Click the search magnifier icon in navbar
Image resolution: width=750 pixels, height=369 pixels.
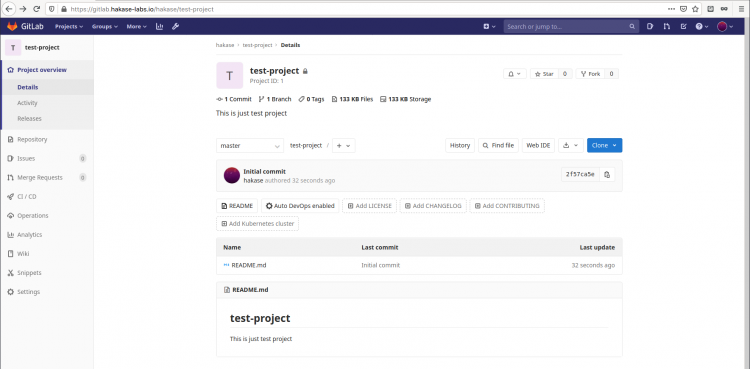(x=632, y=27)
